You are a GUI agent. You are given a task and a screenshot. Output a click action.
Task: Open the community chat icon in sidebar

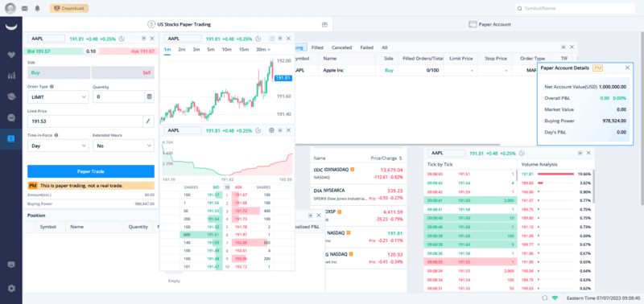(11, 117)
